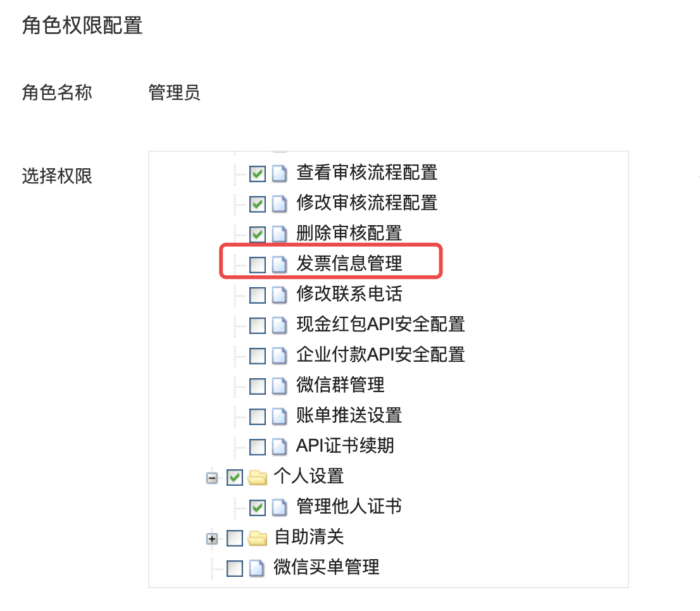The height and width of the screenshot is (611, 700).
Task: Uncheck the 删除审核配置 checkbox
Action: click(258, 234)
